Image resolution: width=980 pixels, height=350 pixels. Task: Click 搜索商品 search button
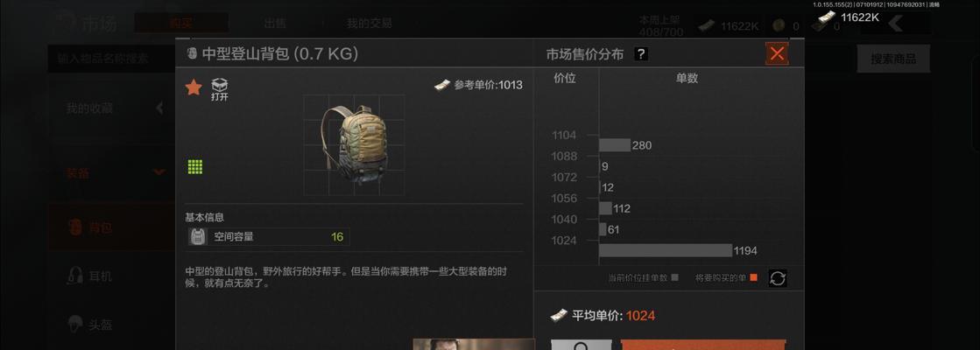(x=893, y=59)
